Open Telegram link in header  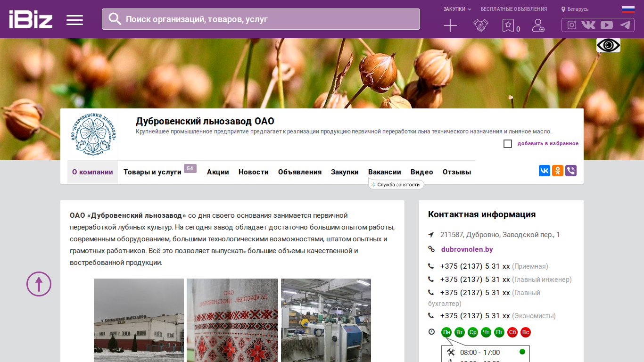click(625, 25)
